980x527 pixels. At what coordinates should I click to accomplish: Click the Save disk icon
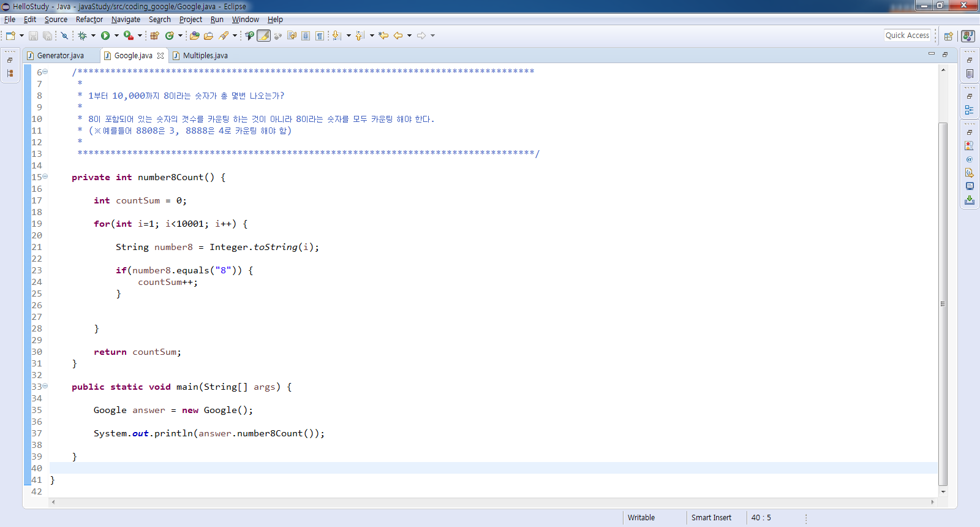pos(34,36)
